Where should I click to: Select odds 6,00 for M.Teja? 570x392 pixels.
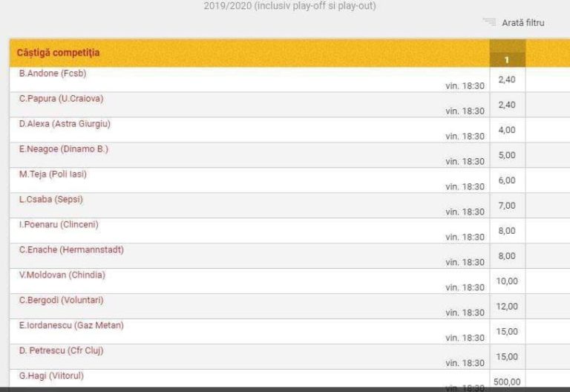click(x=507, y=180)
